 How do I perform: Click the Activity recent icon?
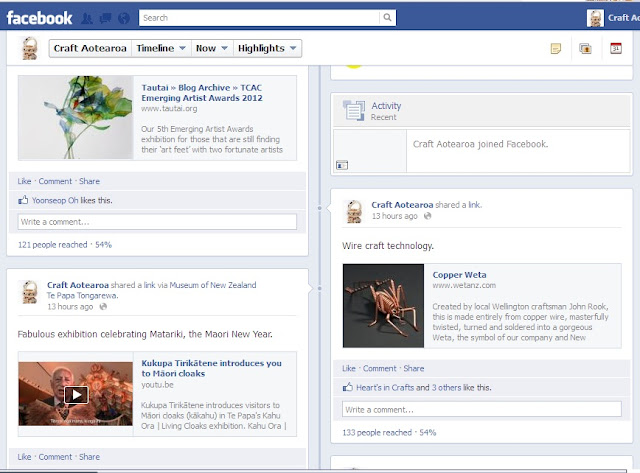[354, 110]
